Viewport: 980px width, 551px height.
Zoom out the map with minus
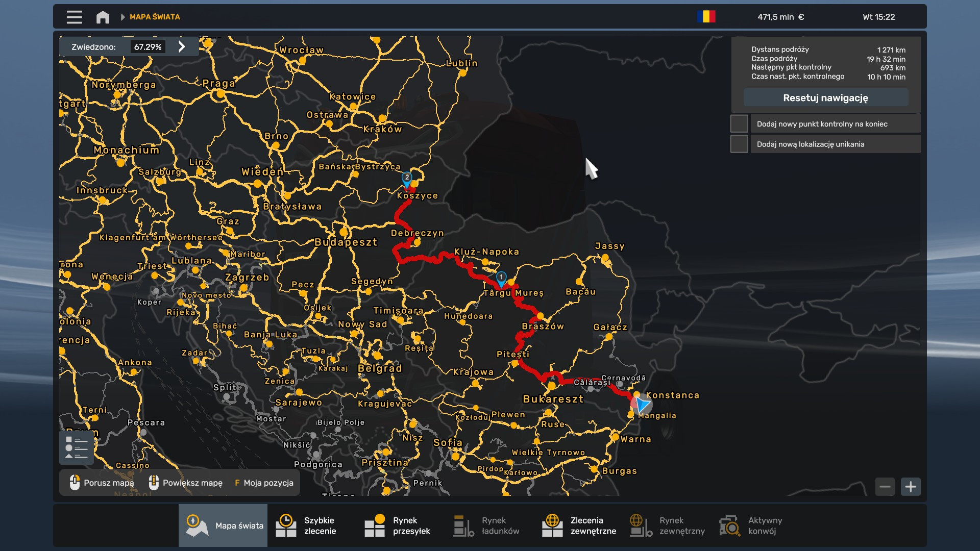(885, 487)
